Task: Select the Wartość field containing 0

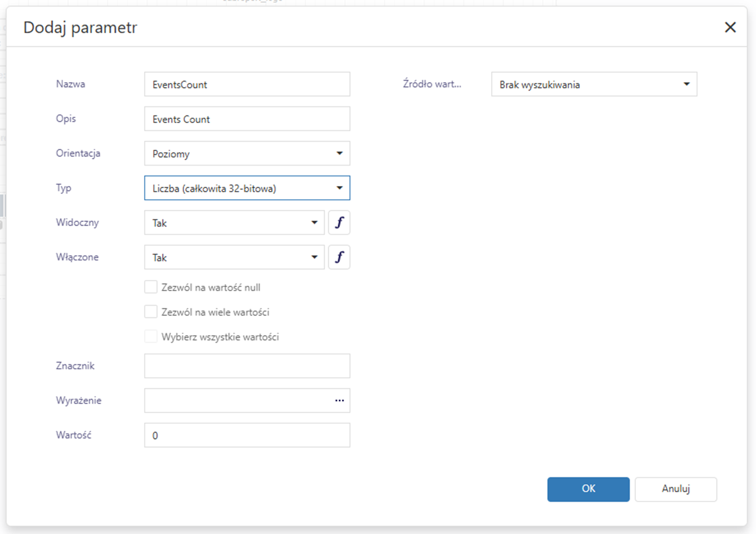Action: [x=247, y=435]
